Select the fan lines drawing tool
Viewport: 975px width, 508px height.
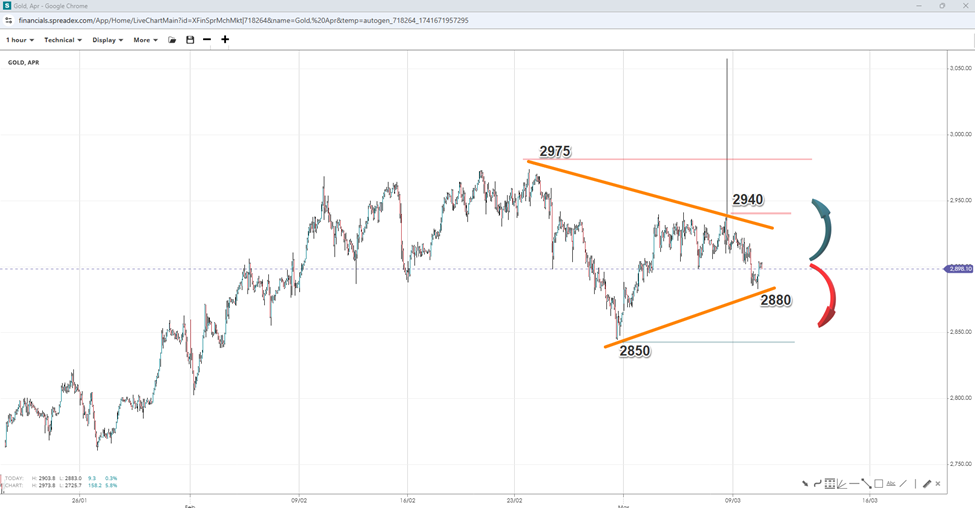(842, 484)
